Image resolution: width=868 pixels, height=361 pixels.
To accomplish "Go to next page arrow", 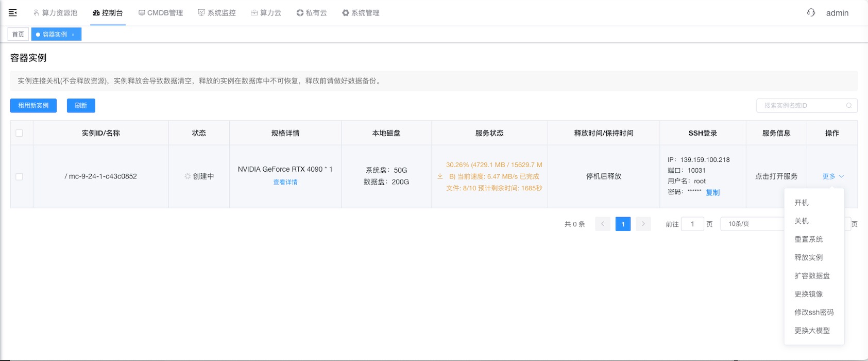I will pyautogui.click(x=643, y=224).
